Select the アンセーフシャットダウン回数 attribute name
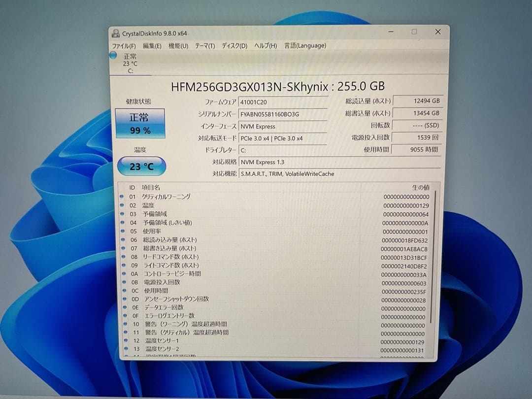The width and height of the screenshot is (532, 399). (x=177, y=299)
